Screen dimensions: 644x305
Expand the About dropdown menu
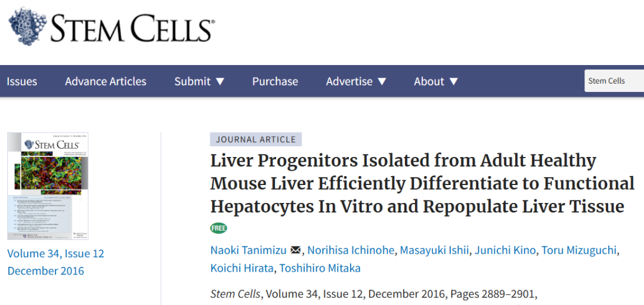pyautogui.click(x=436, y=81)
